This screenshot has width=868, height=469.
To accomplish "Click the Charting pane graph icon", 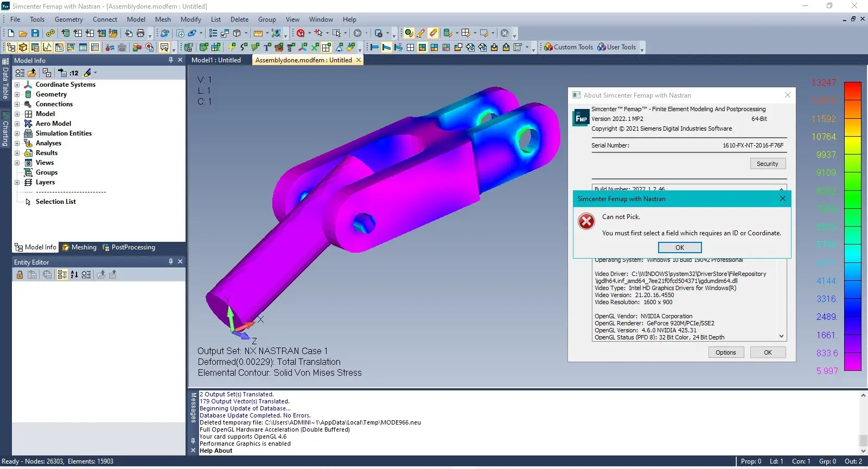I will (47, 47).
